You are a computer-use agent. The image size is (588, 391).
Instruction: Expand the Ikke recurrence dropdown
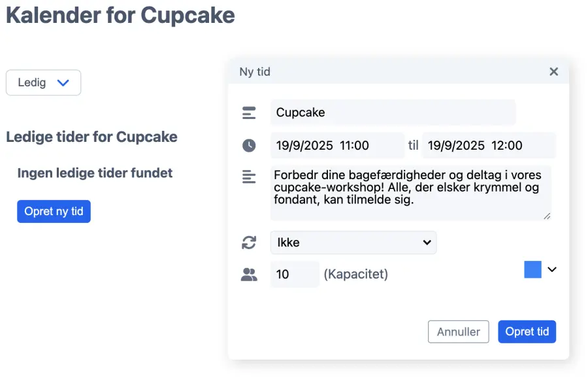point(353,243)
